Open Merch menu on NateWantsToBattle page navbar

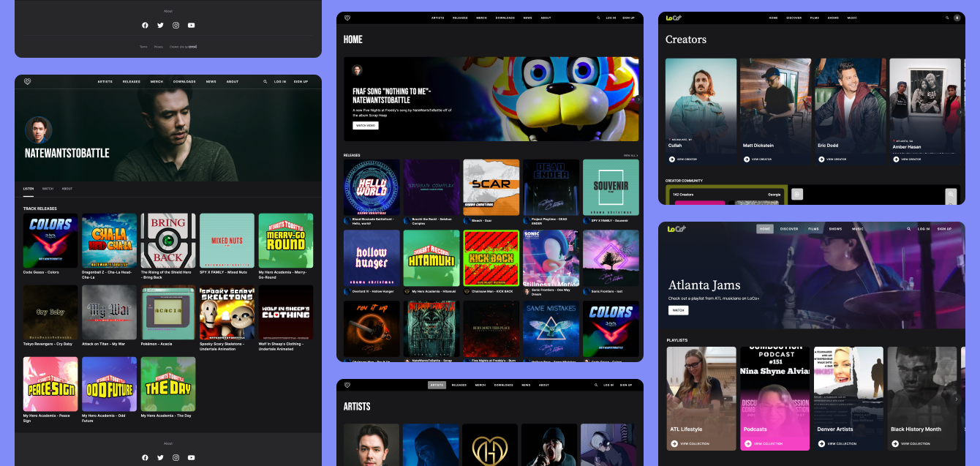(157, 82)
